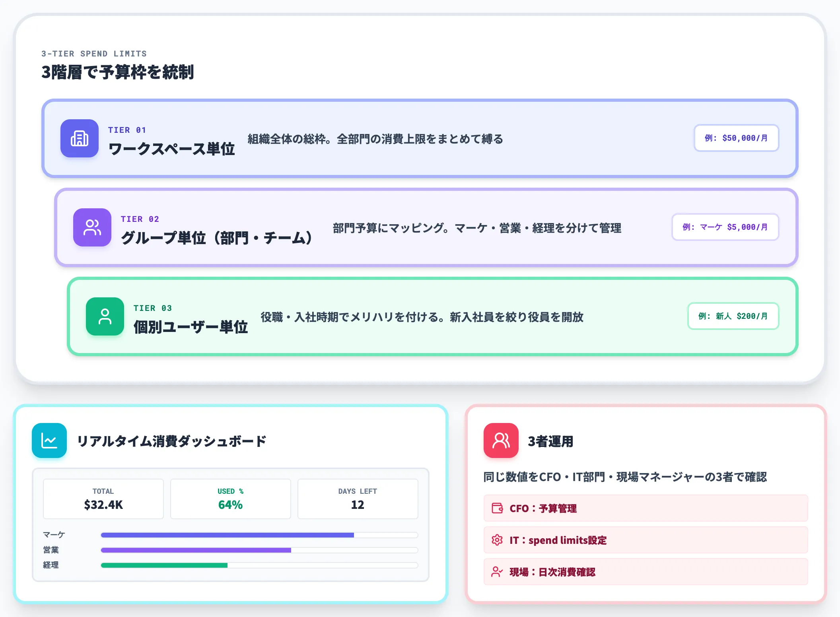Click the group users icon in Tier 02
840x617 pixels.
tap(92, 227)
